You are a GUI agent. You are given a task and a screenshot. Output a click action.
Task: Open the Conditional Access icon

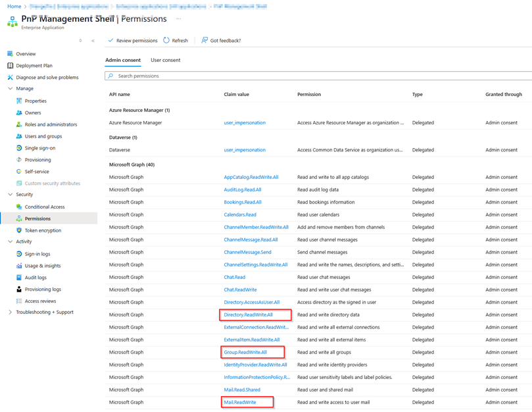coord(19,207)
